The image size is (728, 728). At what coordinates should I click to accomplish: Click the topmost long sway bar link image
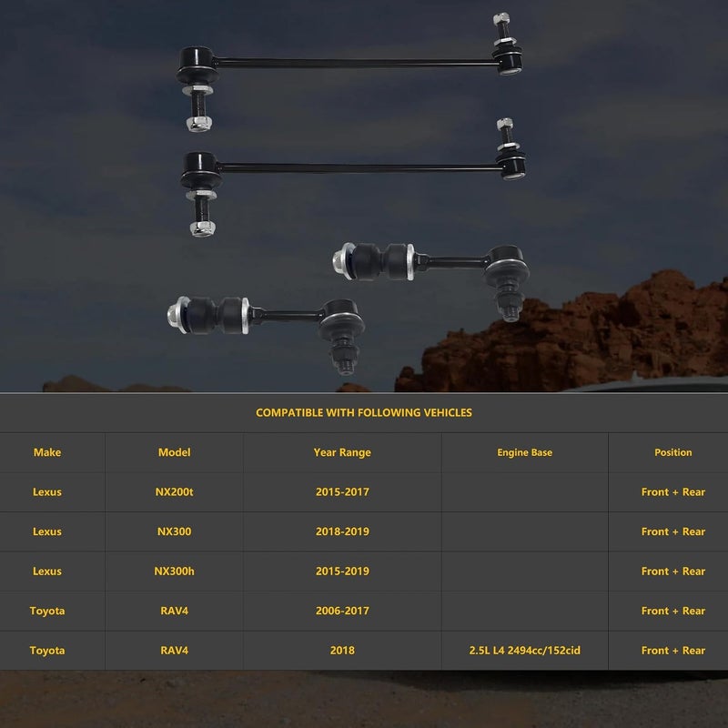tap(349, 63)
